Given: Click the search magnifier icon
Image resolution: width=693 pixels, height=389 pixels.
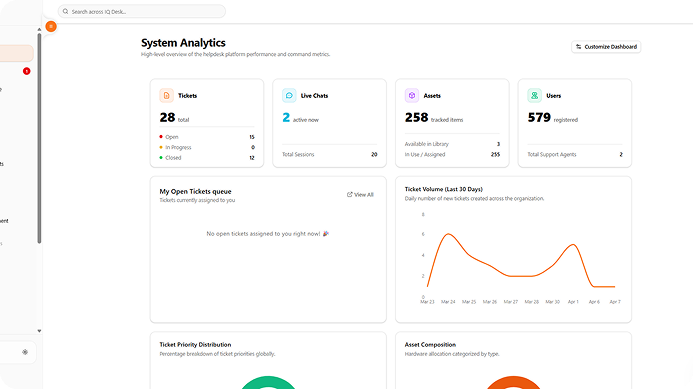Looking at the screenshot, I should point(65,11).
